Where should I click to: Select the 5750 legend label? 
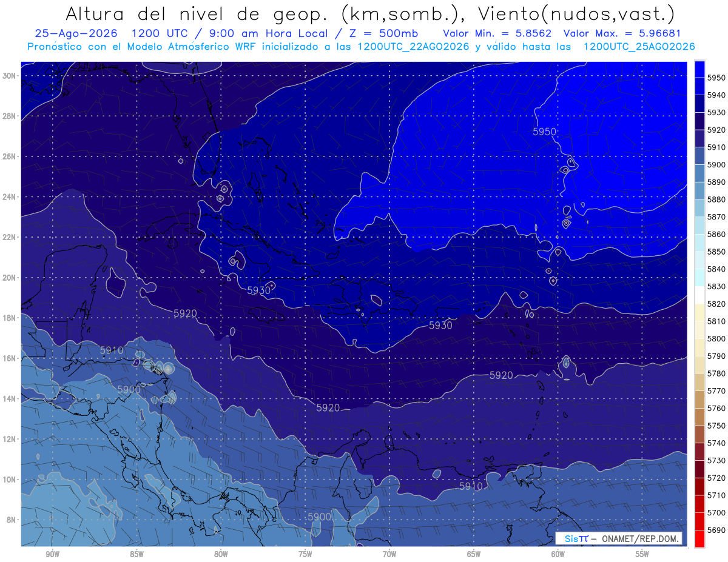pos(716,426)
